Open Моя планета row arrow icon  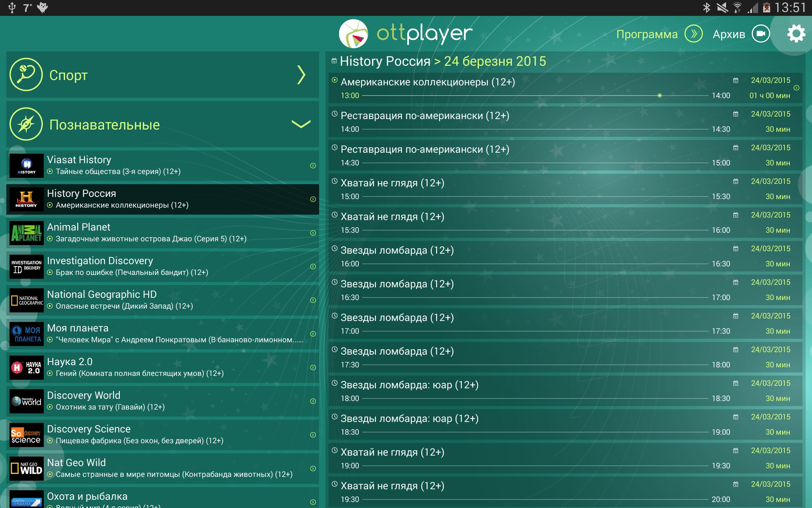(313, 334)
